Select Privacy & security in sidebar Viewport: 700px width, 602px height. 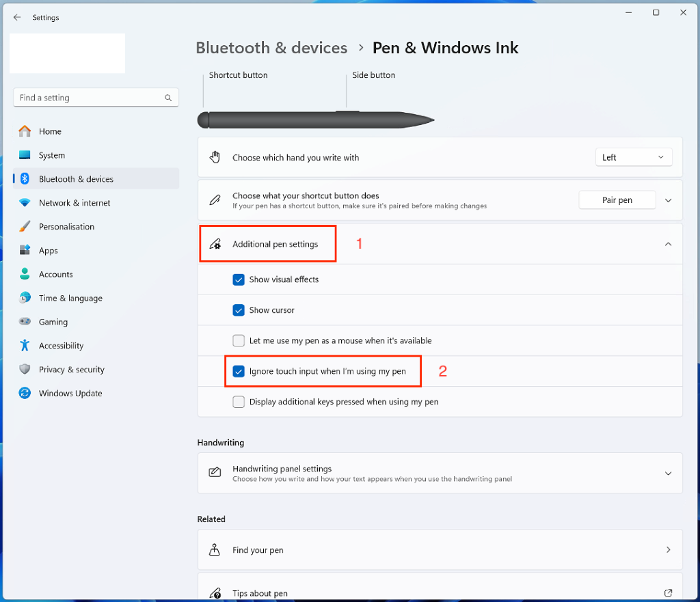(96, 369)
